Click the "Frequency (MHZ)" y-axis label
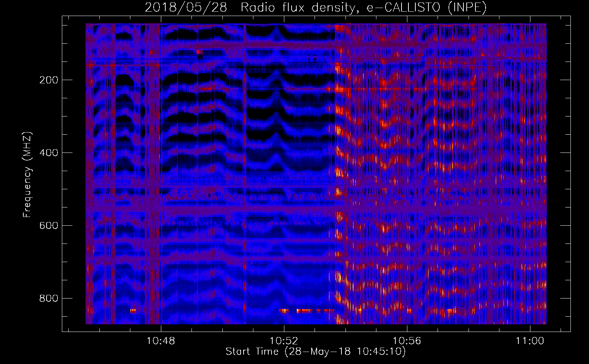Viewport: 589px width, 364px height. coord(27,174)
